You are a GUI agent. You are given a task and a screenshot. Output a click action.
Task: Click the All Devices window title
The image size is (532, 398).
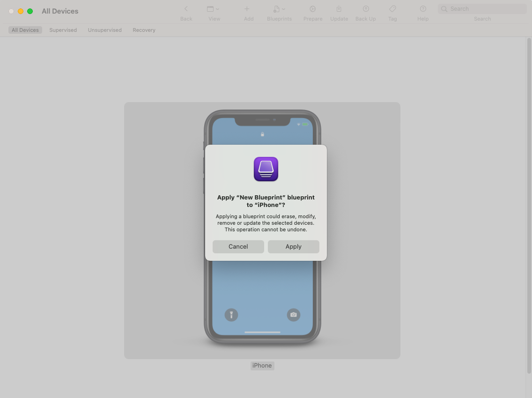[60, 11]
